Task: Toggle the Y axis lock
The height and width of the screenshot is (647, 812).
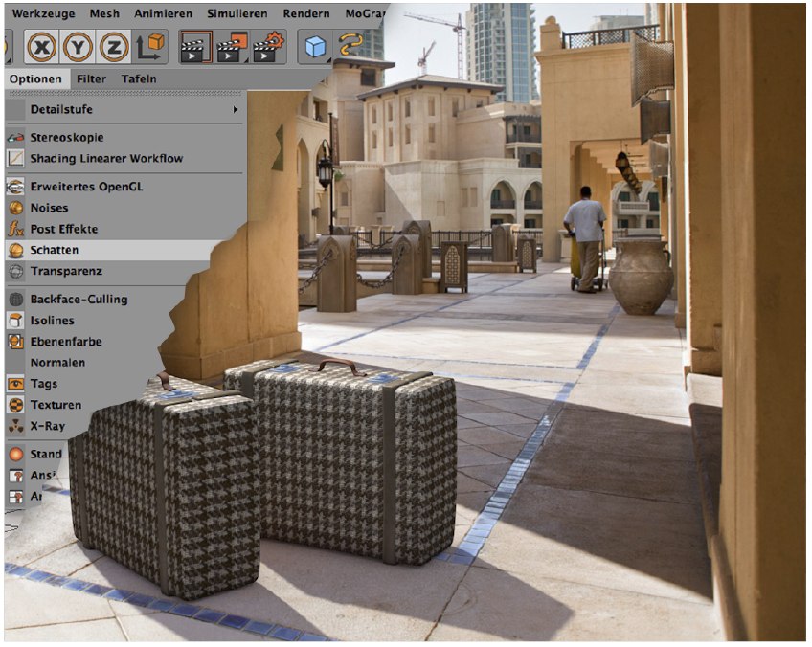Action: coord(79,47)
